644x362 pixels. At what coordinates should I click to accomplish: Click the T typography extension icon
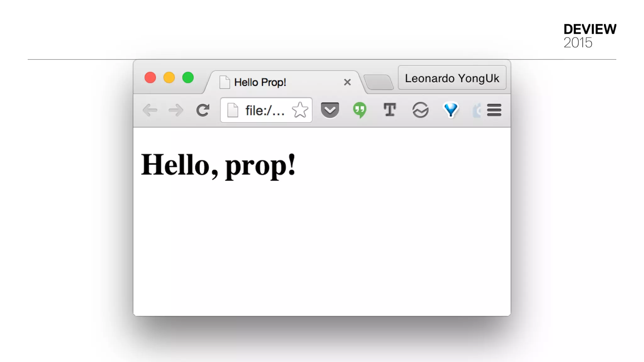point(390,110)
